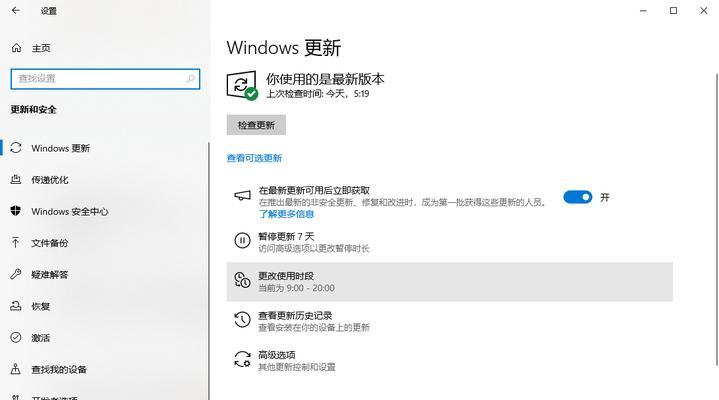This screenshot has width=719, height=400.
Task: Open 更改使用时段 setting
Action: [x=449, y=282]
